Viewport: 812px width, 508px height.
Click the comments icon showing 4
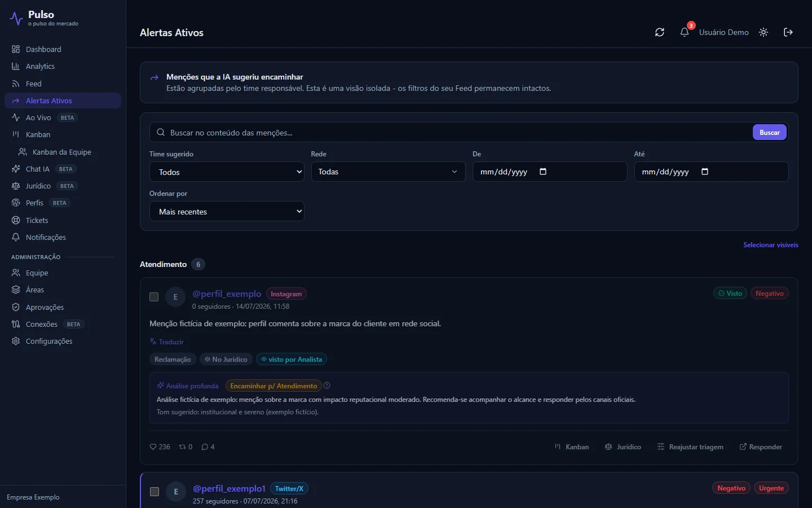(205, 447)
